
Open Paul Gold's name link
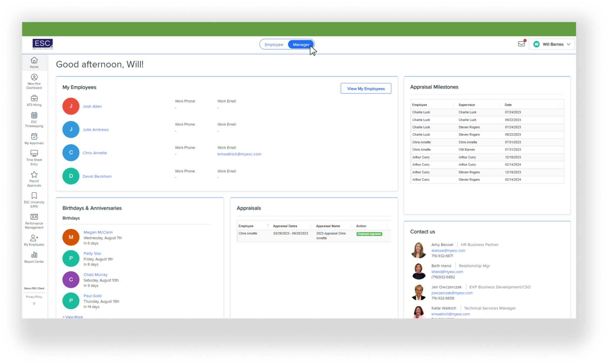[x=92, y=296]
